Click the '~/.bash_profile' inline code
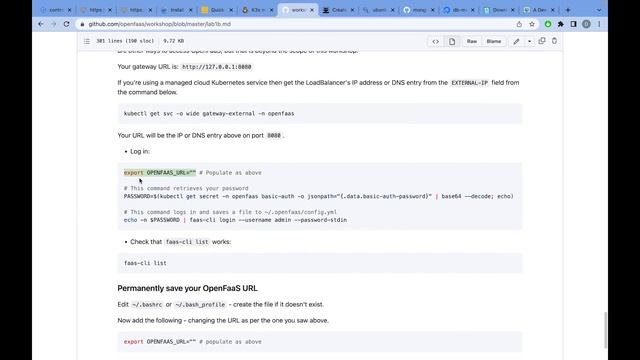The image size is (640, 360). click(x=200, y=305)
